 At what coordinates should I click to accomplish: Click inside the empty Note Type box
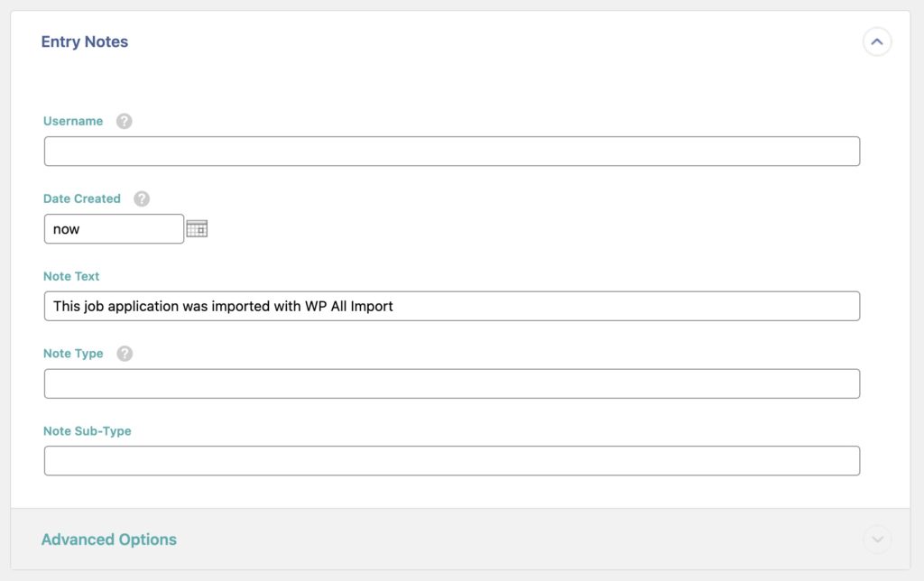pyautogui.click(x=451, y=383)
